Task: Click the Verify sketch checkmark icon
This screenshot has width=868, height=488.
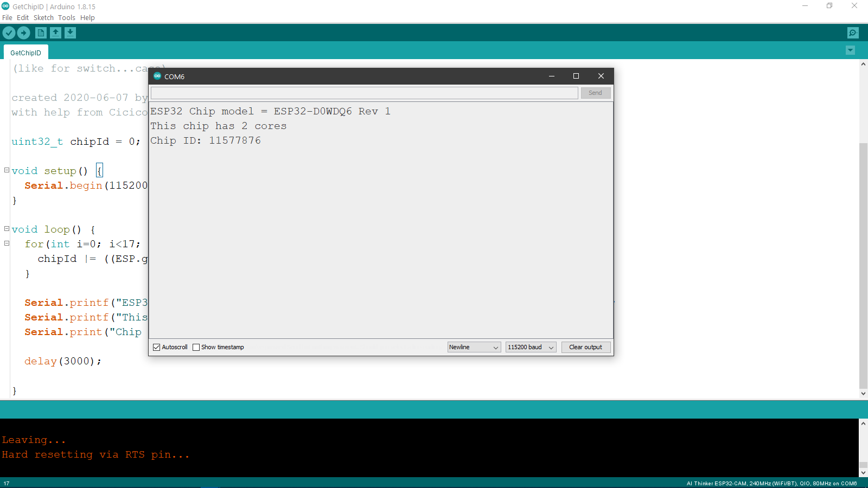Action: (x=9, y=33)
